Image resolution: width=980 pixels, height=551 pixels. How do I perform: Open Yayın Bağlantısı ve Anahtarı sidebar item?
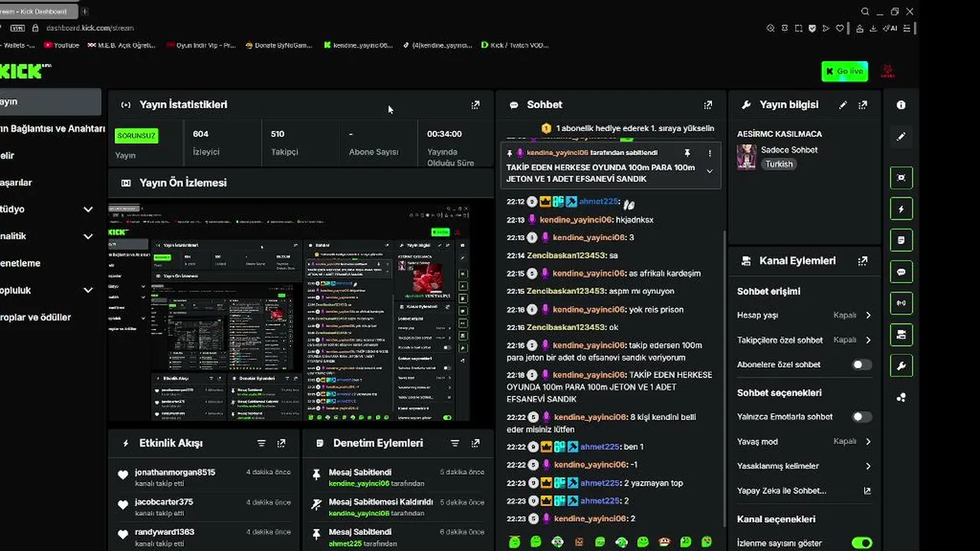pyautogui.click(x=52, y=129)
